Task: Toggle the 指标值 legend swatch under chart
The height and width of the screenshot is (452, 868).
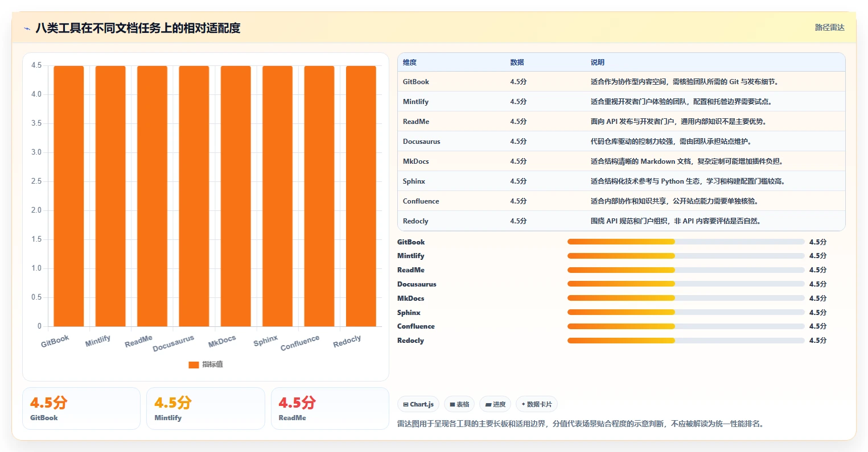Action: (194, 364)
